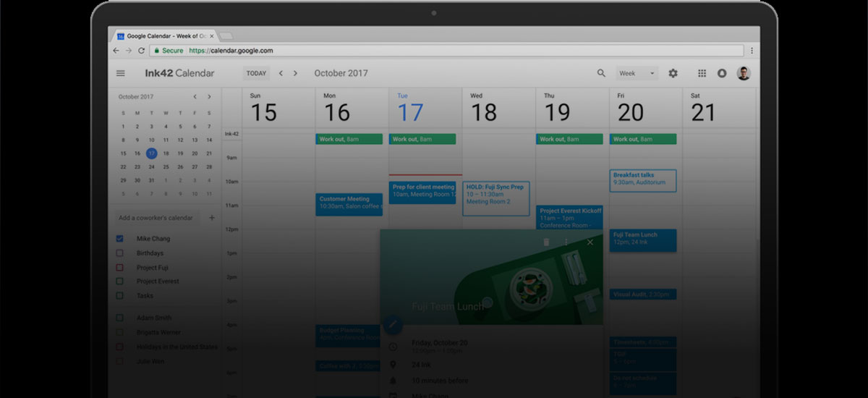Open the user account avatar
Image resolution: width=868 pixels, height=398 pixels.
coord(744,73)
